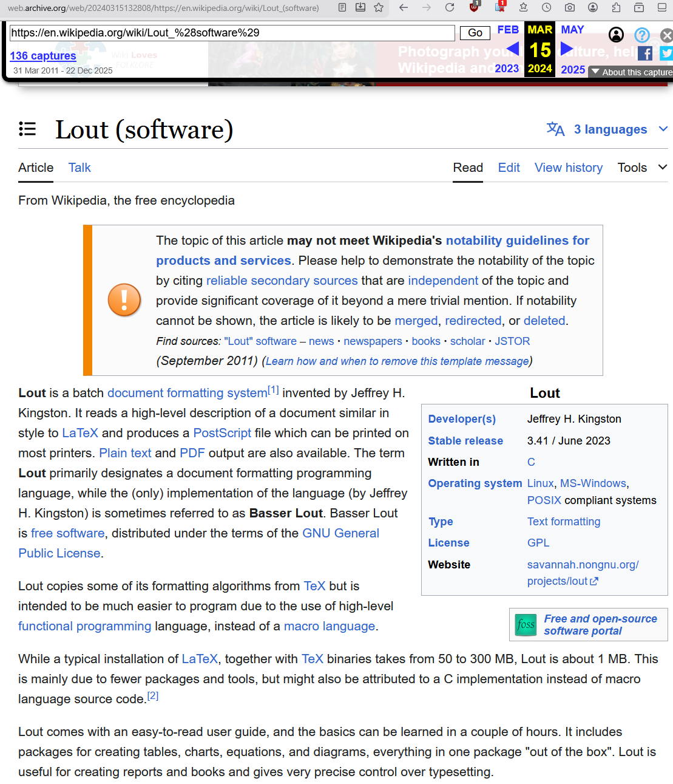Image resolution: width=673 pixels, height=784 pixels.
Task: Follow the independent link
Action: (x=443, y=281)
